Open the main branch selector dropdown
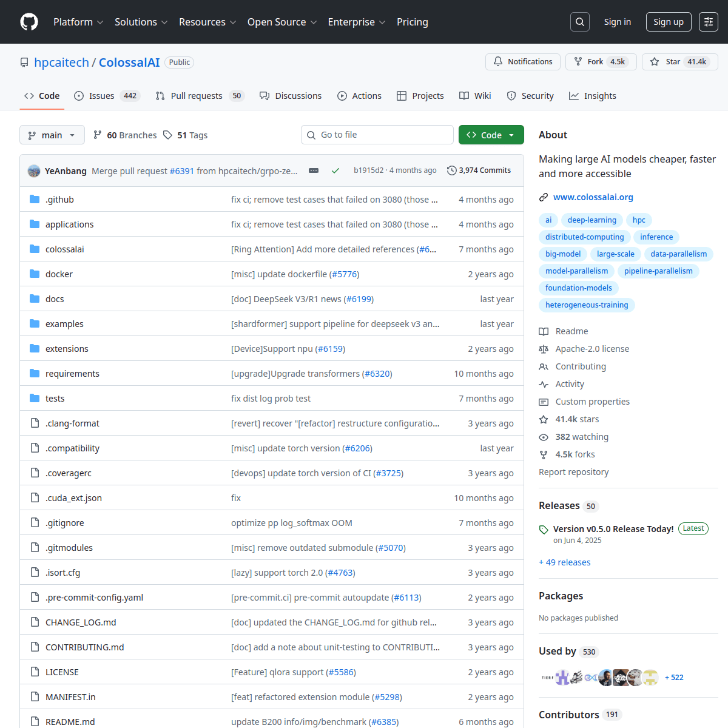Screen dimensions: 728x728 coord(52,135)
